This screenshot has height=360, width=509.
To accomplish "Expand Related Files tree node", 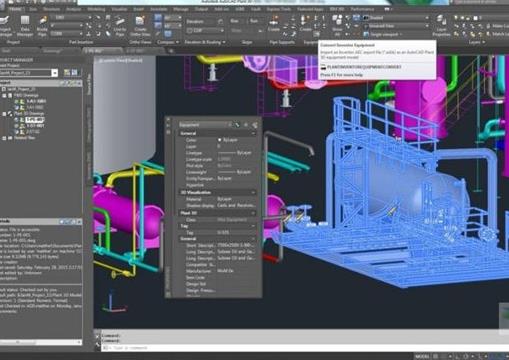I will 4,138.
